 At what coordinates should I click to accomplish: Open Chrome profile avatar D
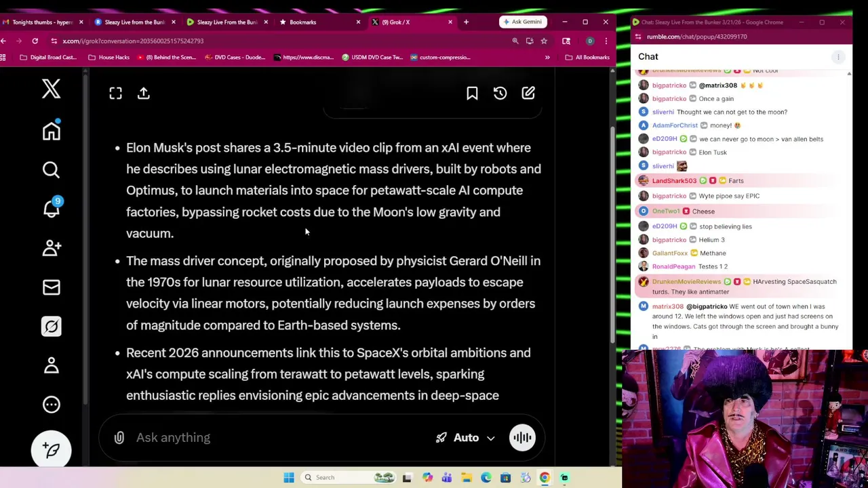tap(590, 41)
